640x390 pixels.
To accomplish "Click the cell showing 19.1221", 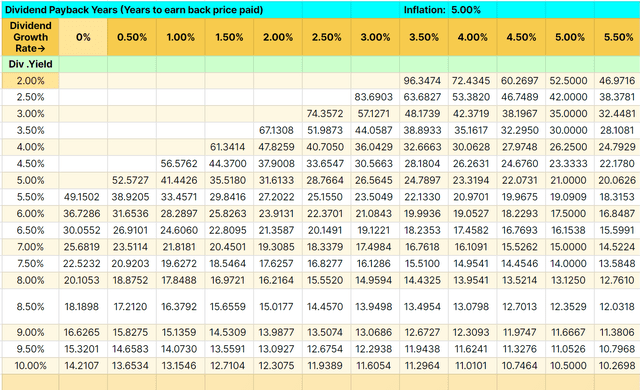I will [x=376, y=230].
